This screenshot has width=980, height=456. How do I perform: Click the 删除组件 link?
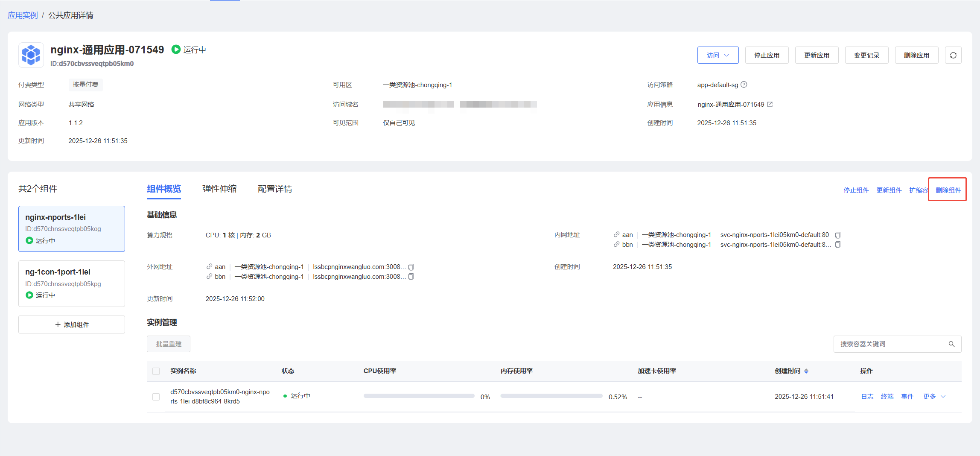pyautogui.click(x=948, y=190)
